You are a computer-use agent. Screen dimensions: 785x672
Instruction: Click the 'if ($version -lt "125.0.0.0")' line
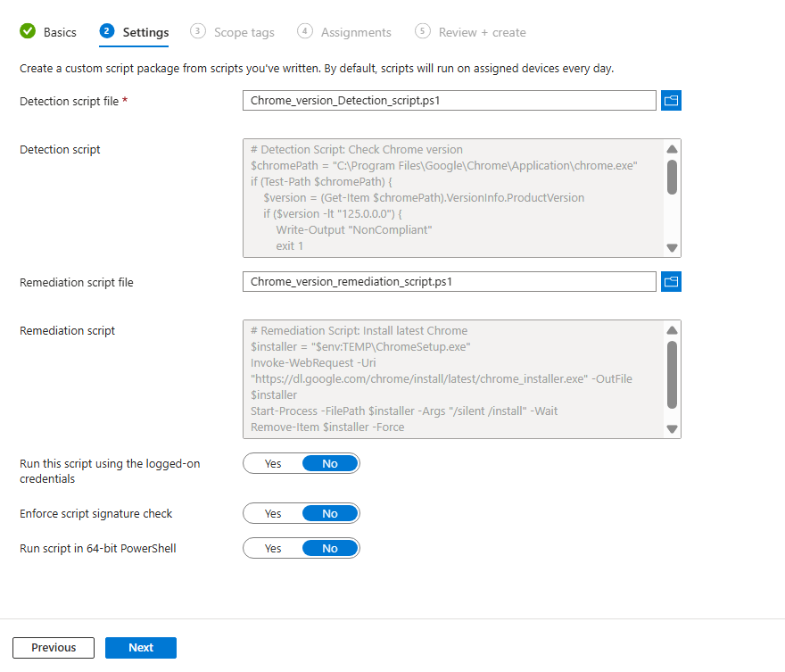point(333,214)
